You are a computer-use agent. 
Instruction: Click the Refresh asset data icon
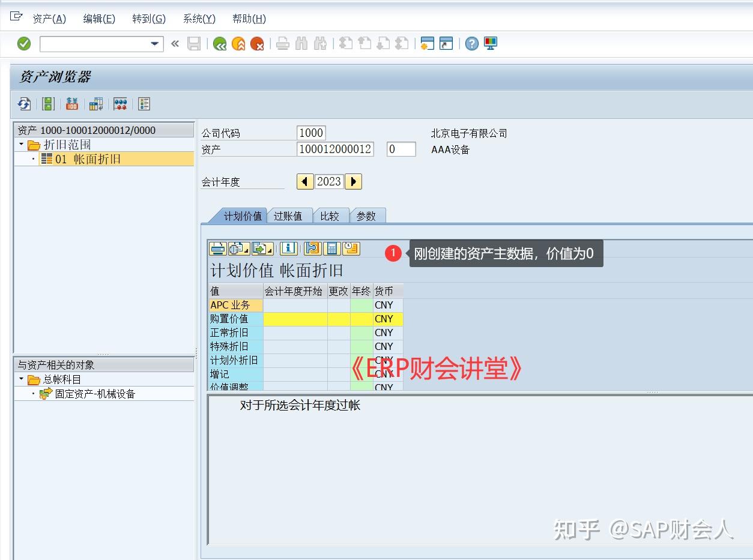click(24, 104)
